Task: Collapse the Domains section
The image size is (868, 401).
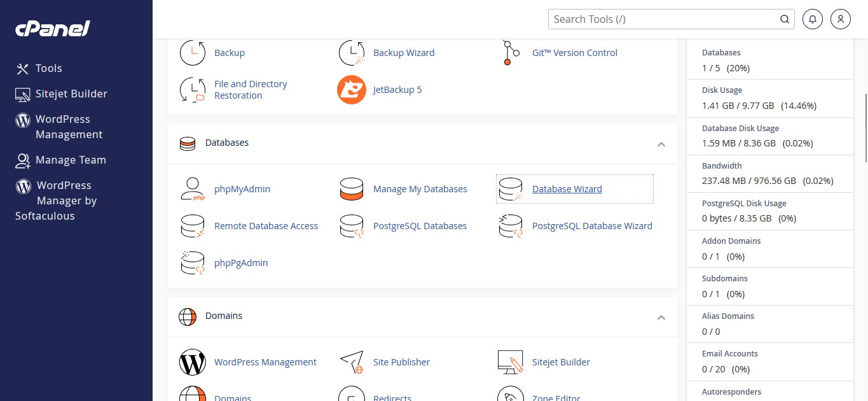Action: coord(661,318)
